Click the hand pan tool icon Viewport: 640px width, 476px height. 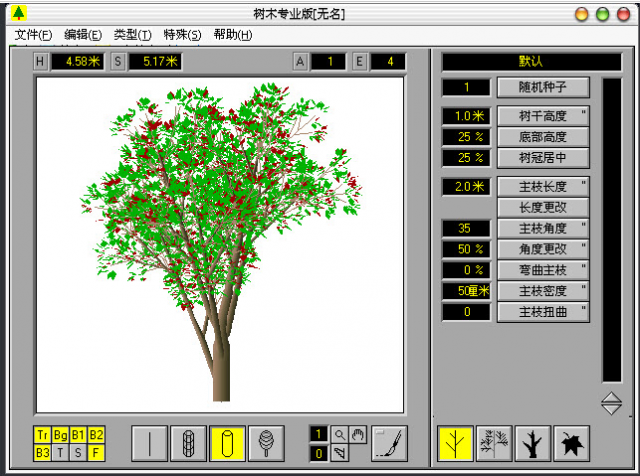(358, 434)
